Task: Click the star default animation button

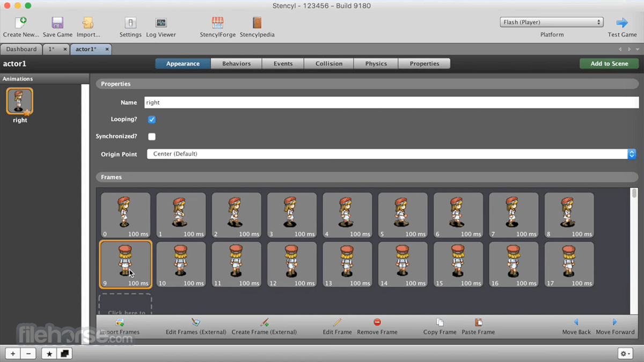Action: pos(49,353)
